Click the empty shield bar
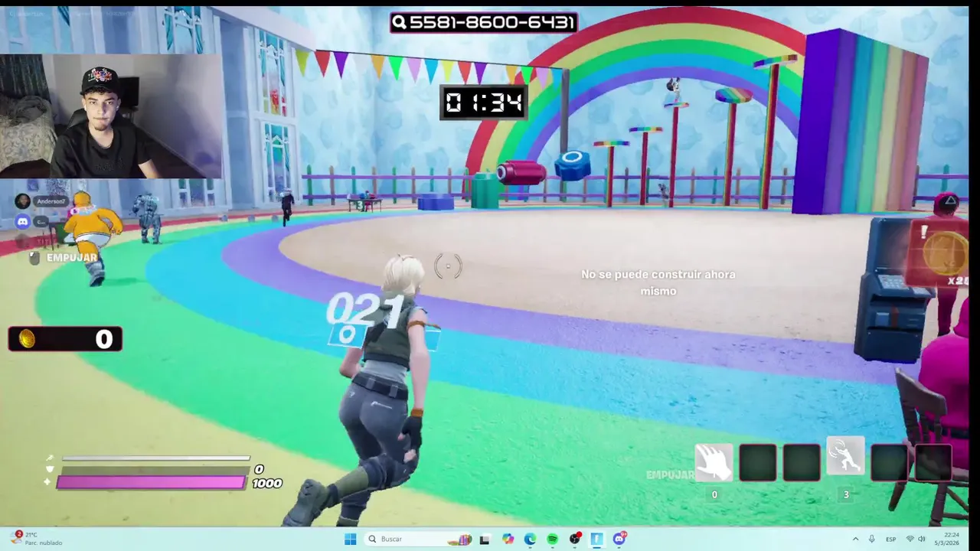The width and height of the screenshot is (980, 551). click(x=155, y=469)
